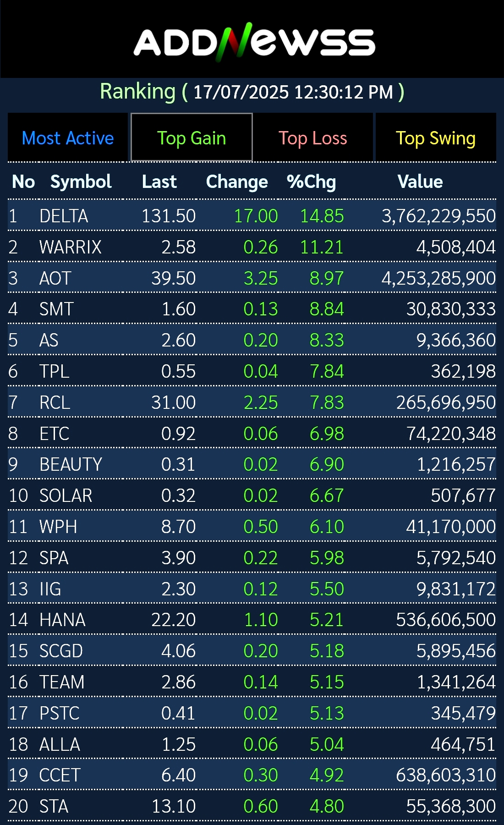The image size is (504, 825).
Task: Click the ADDNewss logo
Action: coord(254,42)
